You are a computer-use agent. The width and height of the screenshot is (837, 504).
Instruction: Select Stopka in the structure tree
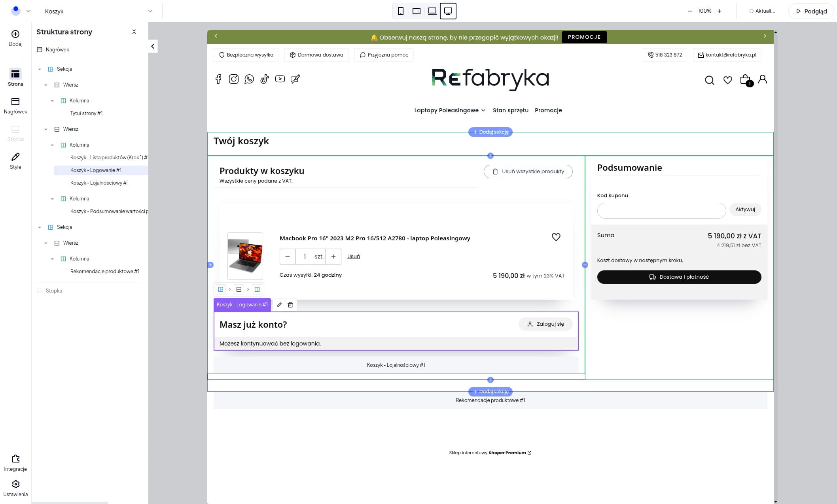pos(54,291)
